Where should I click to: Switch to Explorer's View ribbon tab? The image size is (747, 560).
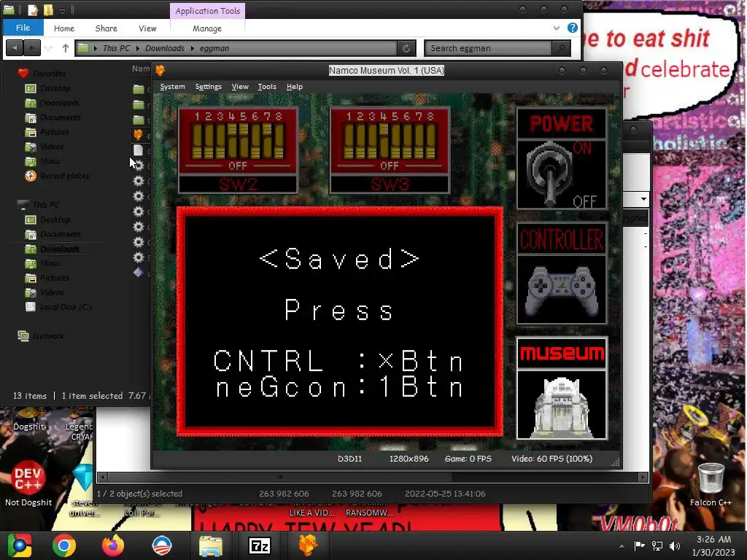click(x=147, y=28)
